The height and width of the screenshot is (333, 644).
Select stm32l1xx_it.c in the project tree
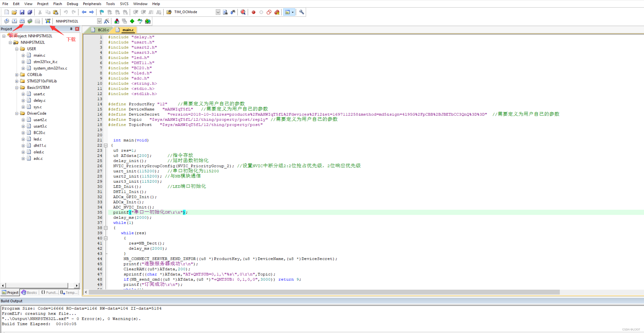point(45,62)
